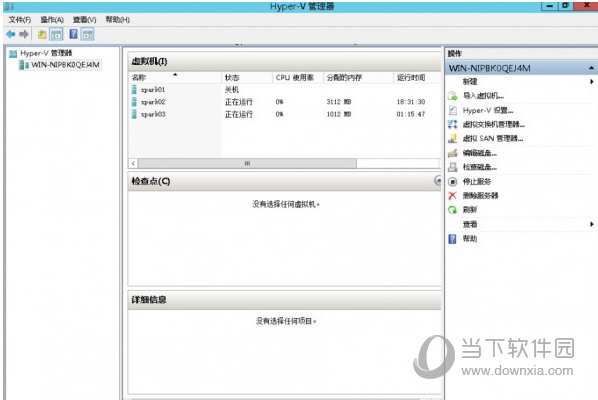
Task: Click 导入虚拟机... action
Action: coord(483,96)
